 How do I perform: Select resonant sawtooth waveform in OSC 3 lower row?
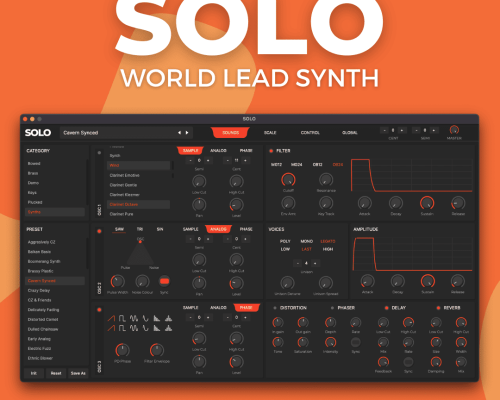pyautogui.click(x=157, y=328)
